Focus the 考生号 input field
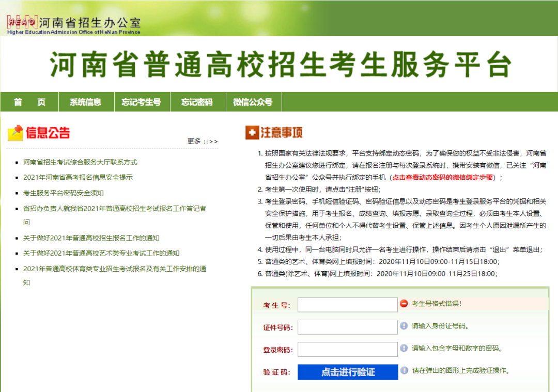The height and width of the screenshot is (392, 558). pos(347,305)
